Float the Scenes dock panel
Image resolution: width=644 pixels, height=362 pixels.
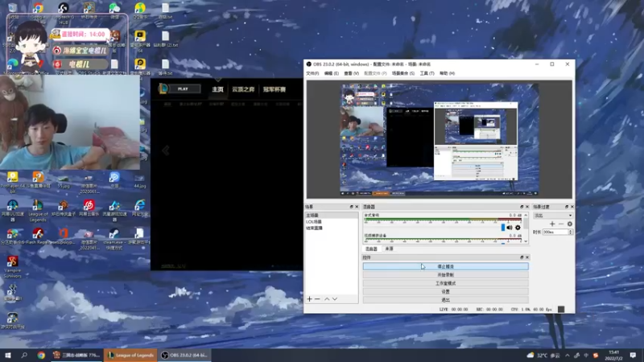point(351,207)
